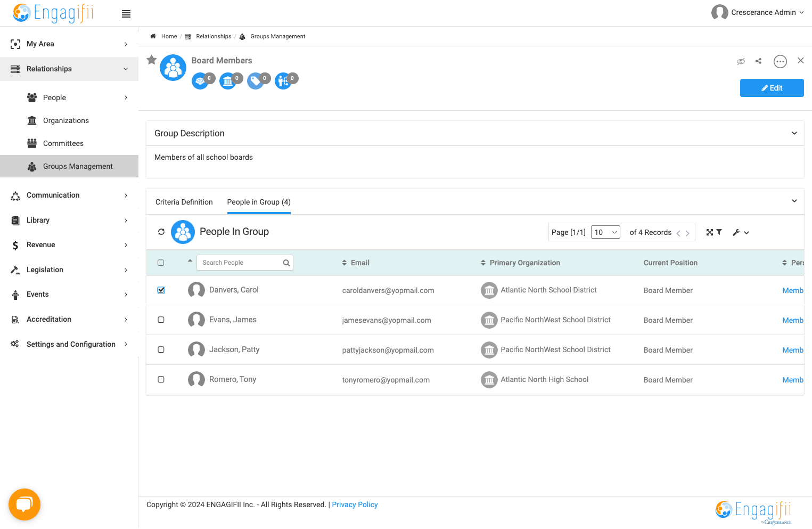Collapse the People in Group tab panel
812x529 pixels.
794,201
